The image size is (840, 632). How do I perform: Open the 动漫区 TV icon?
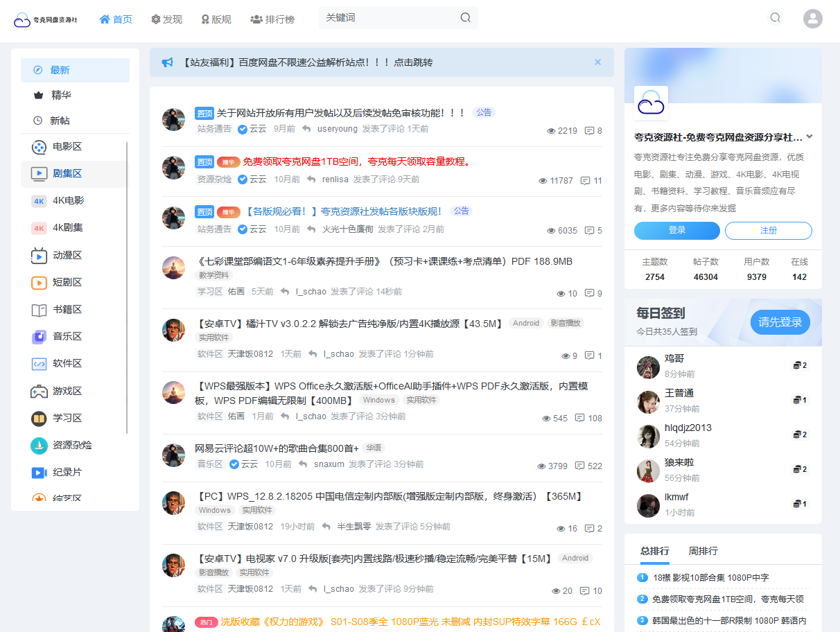(x=39, y=256)
